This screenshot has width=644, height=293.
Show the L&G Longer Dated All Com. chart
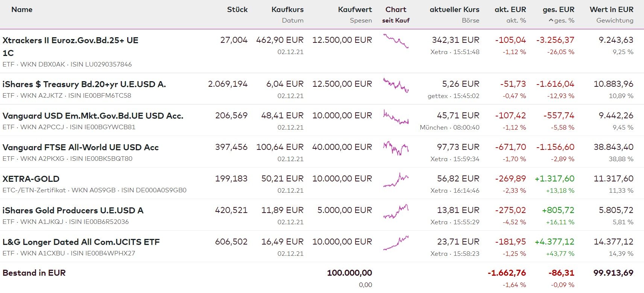coord(396,243)
